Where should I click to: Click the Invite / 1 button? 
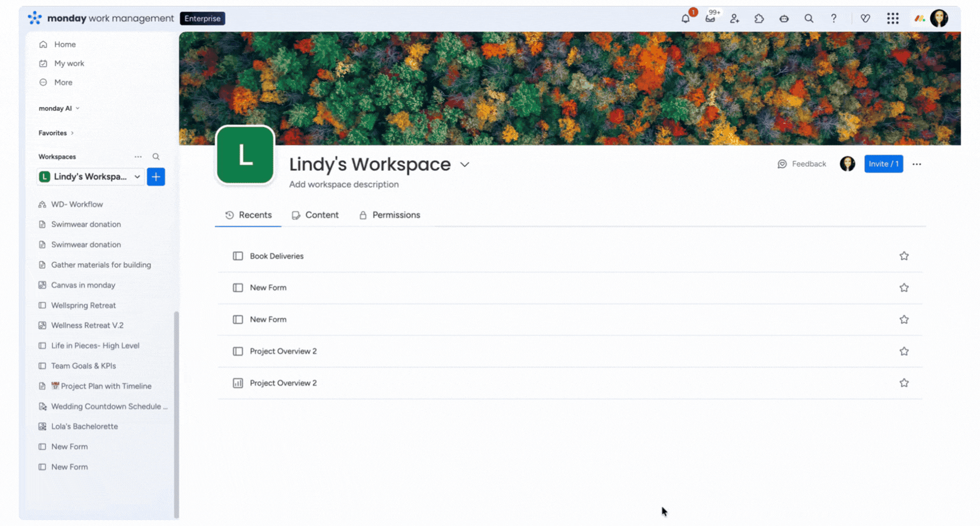click(883, 164)
